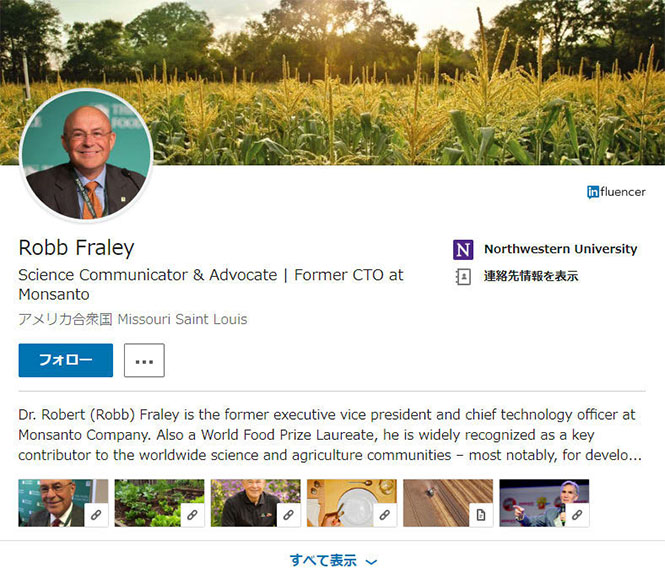Click the Northwestern University logo icon
665x579 pixels.
pos(463,249)
